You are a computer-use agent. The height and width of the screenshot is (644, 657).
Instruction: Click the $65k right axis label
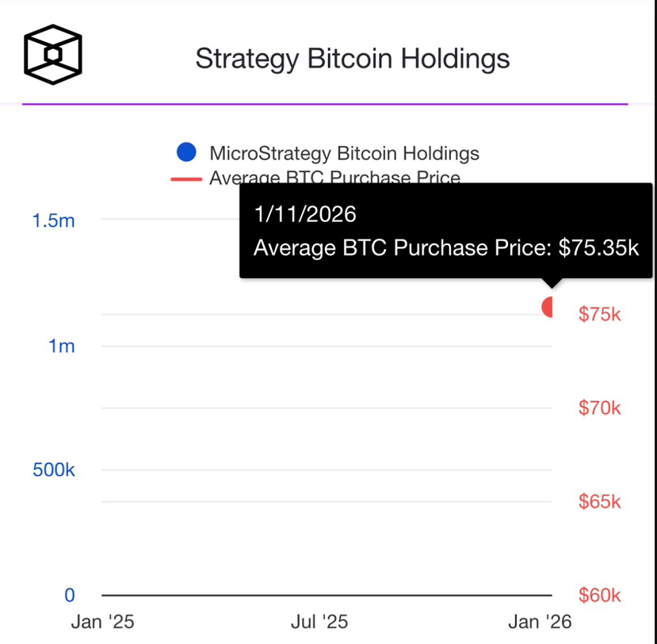(600, 502)
